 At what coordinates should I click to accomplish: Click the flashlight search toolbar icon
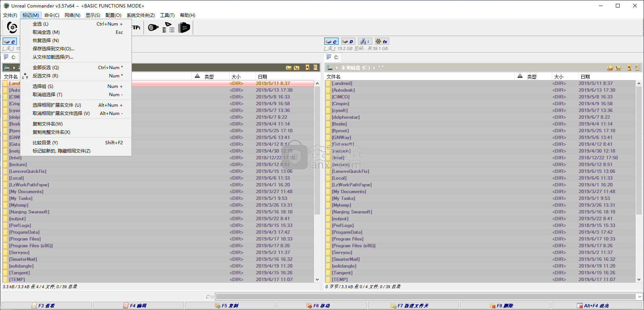pyautogui.click(x=153, y=27)
